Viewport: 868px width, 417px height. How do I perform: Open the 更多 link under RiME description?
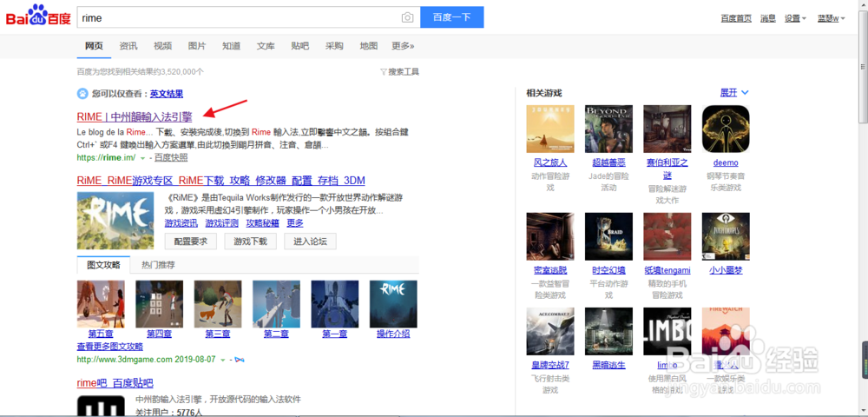(x=295, y=223)
